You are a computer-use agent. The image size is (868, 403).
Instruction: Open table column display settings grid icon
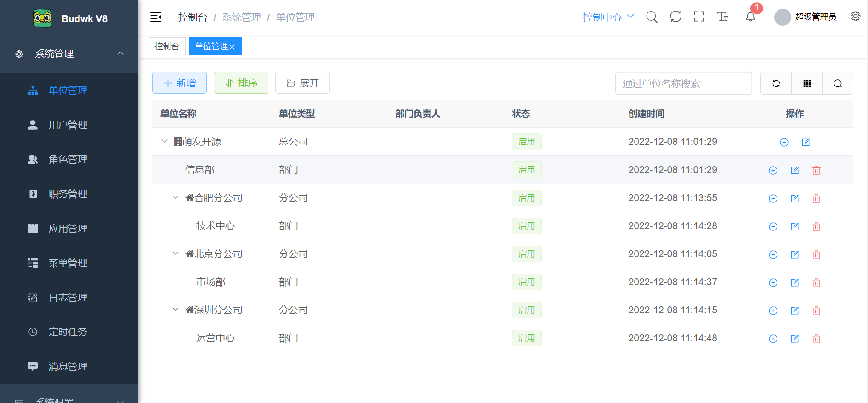(807, 83)
